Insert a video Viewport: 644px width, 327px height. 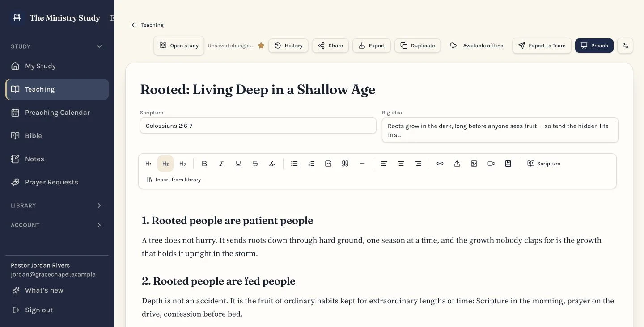point(491,163)
